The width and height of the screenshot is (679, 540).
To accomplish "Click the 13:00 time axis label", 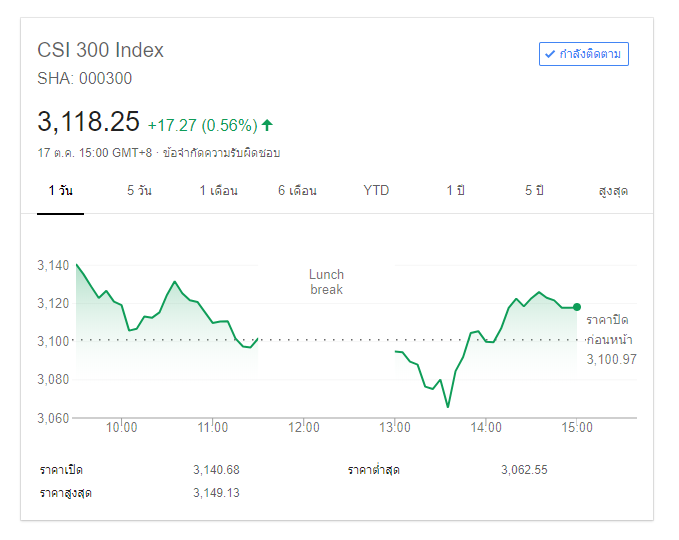I will (395, 427).
